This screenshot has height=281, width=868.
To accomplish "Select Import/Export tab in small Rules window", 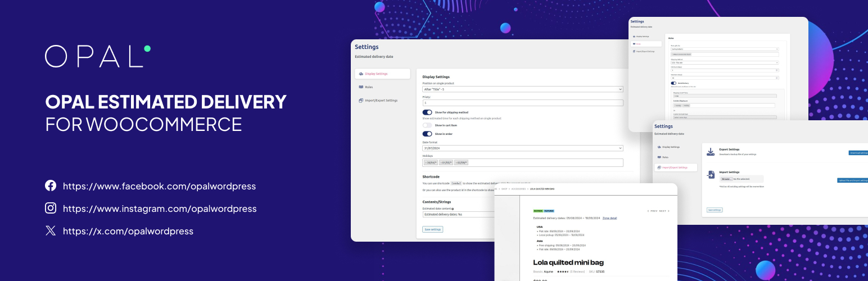I will pyautogui.click(x=646, y=51).
